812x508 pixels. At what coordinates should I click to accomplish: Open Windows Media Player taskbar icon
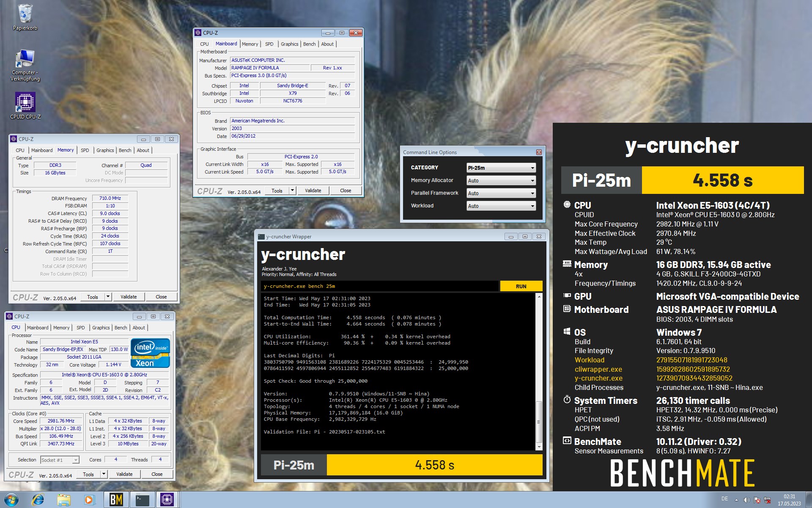[89, 500]
